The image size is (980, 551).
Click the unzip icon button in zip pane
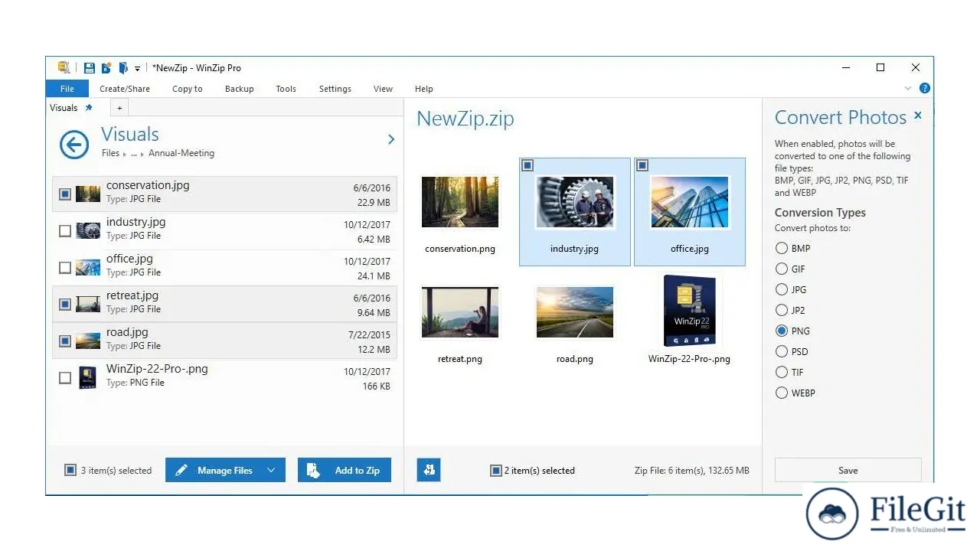(429, 470)
